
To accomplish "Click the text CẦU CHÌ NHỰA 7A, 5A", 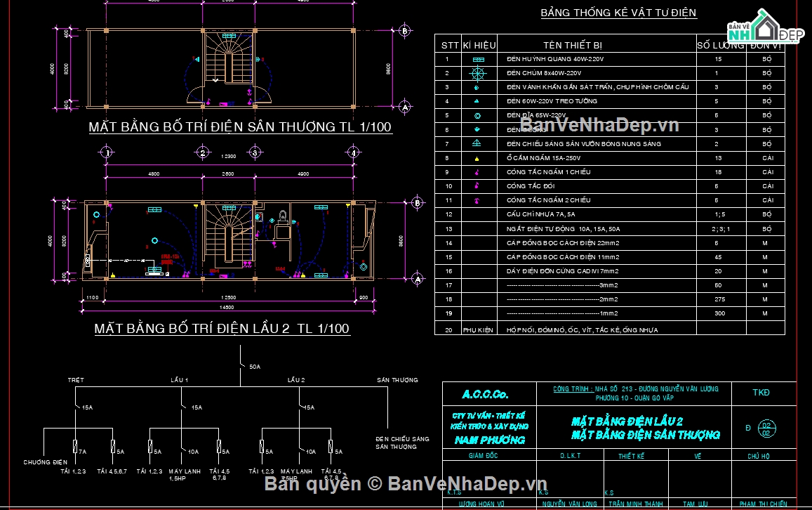I will [540, 214].
